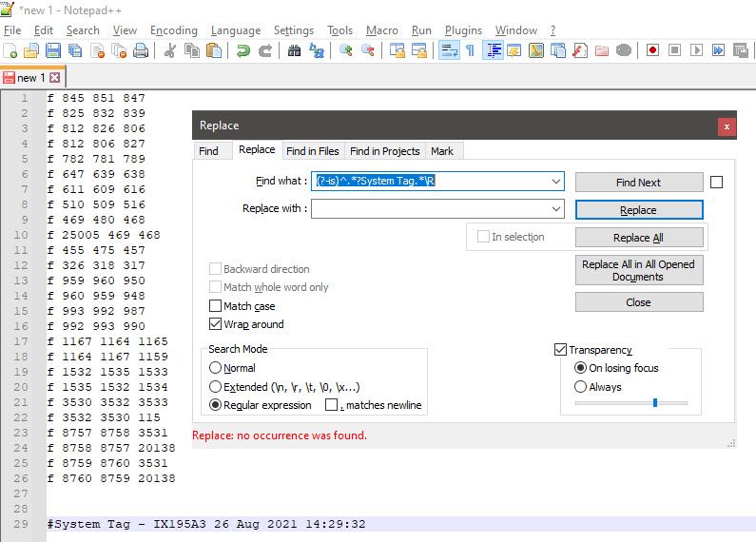Click the Replace All button

coord(639,238)
